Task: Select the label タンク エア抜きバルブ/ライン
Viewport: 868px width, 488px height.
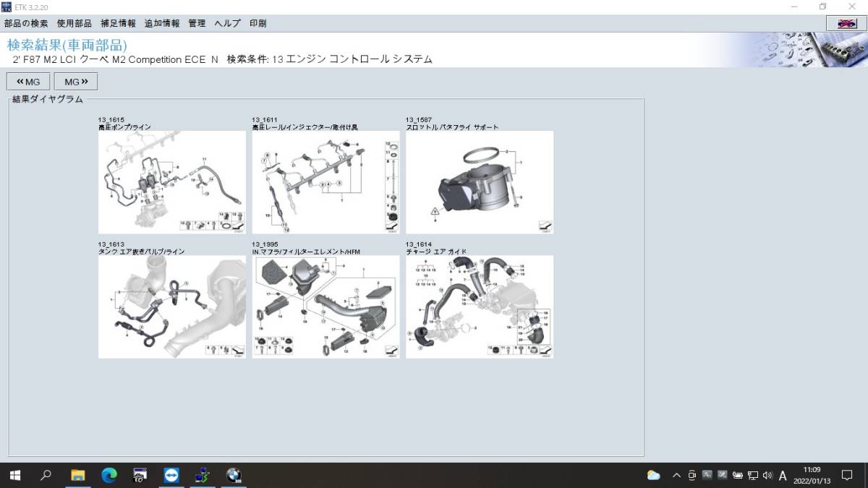Action: click(x=141, y=252)
